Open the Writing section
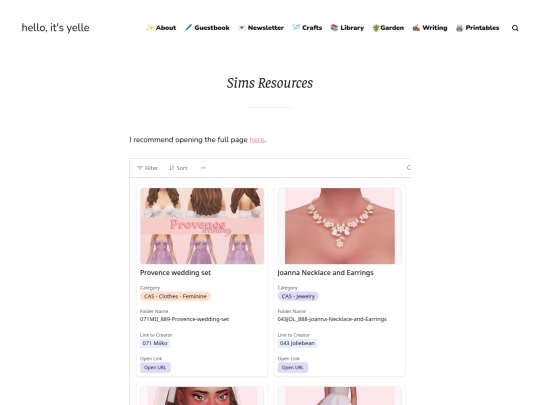The image size is (540, 405). coord(435,28)
